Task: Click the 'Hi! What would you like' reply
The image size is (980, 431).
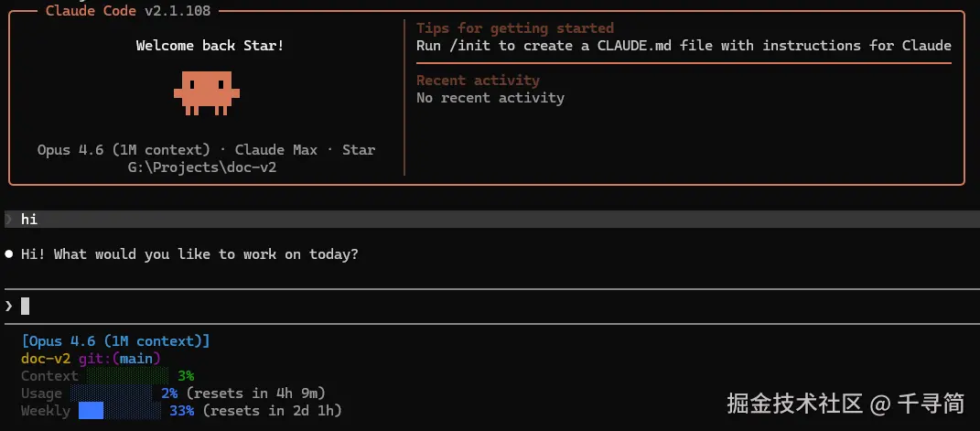Action: tap(189, 254)
